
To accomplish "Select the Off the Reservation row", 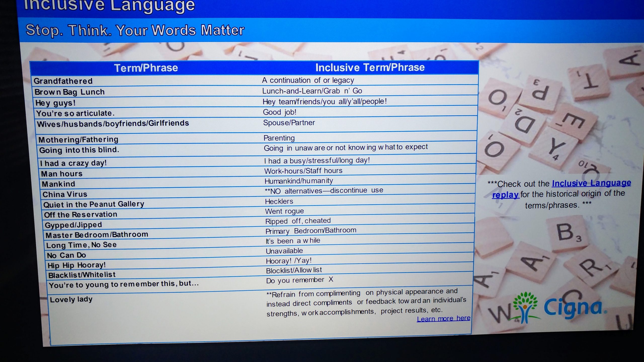I will click(80, 214).
